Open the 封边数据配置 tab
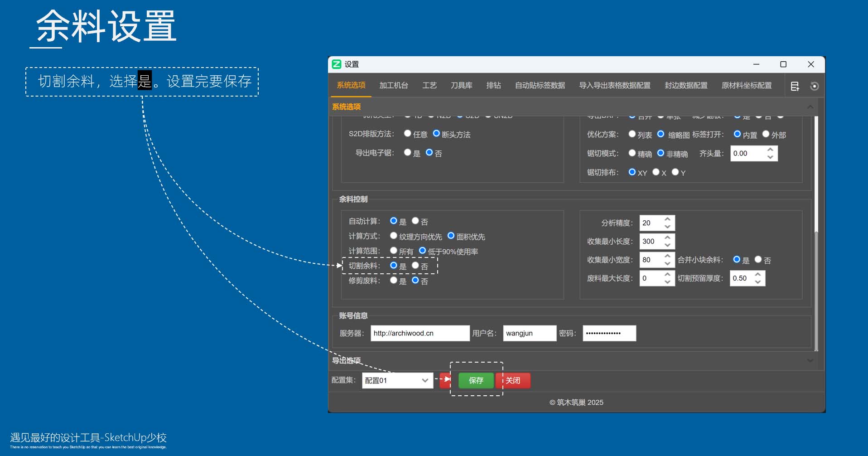868x456 pixels. 685,86
